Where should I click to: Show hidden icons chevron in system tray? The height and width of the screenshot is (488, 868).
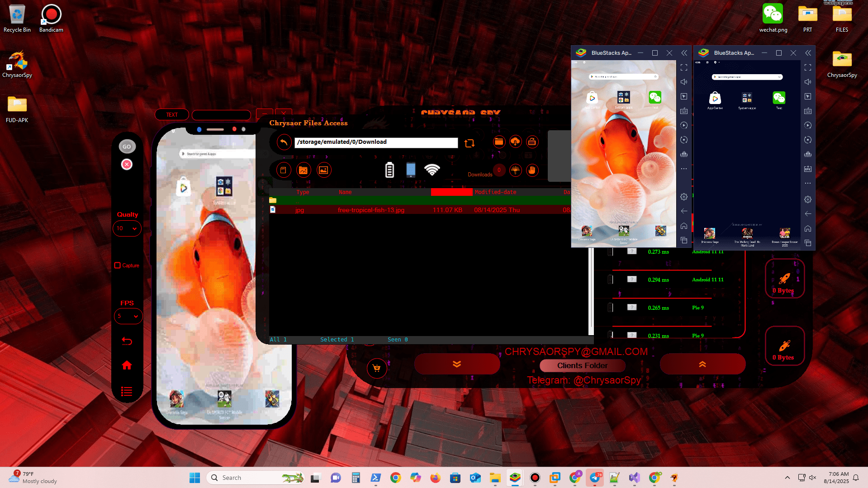(x=787, y=478)
